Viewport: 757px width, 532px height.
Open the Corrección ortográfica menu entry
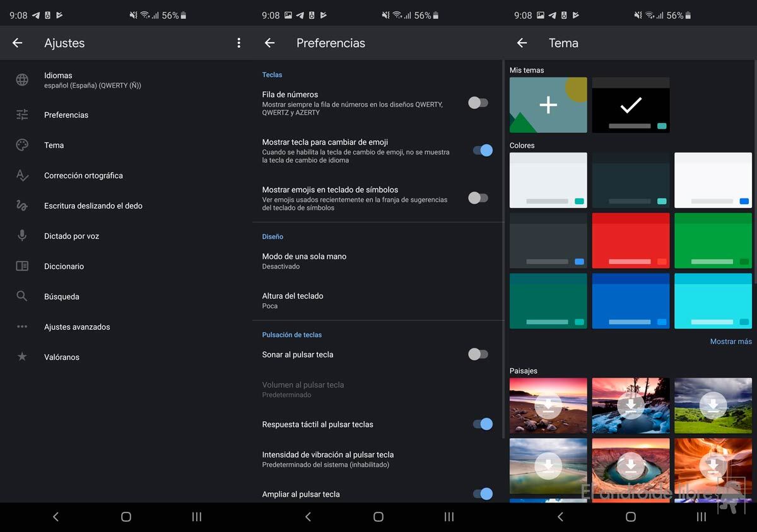[x=83, y=176]
